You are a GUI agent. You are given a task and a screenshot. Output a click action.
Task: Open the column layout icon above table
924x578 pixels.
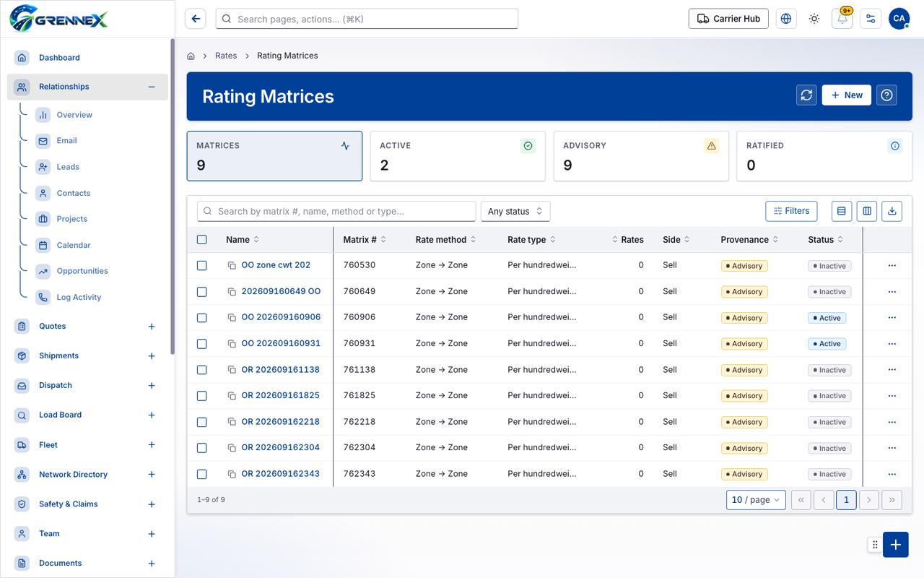[x=866, y=211]
